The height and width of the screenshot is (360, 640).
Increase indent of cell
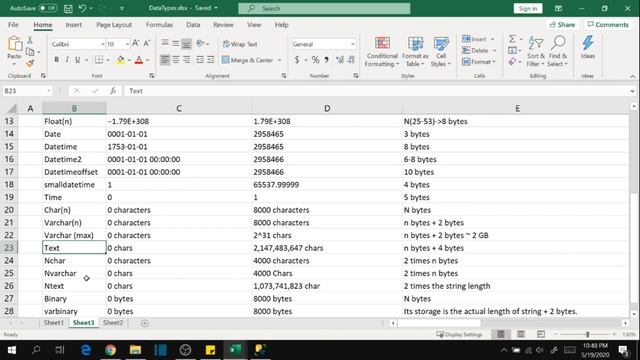211,60
